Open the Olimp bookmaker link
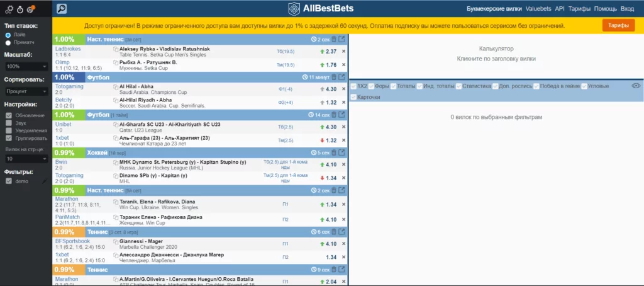 [x=62, y=62]
